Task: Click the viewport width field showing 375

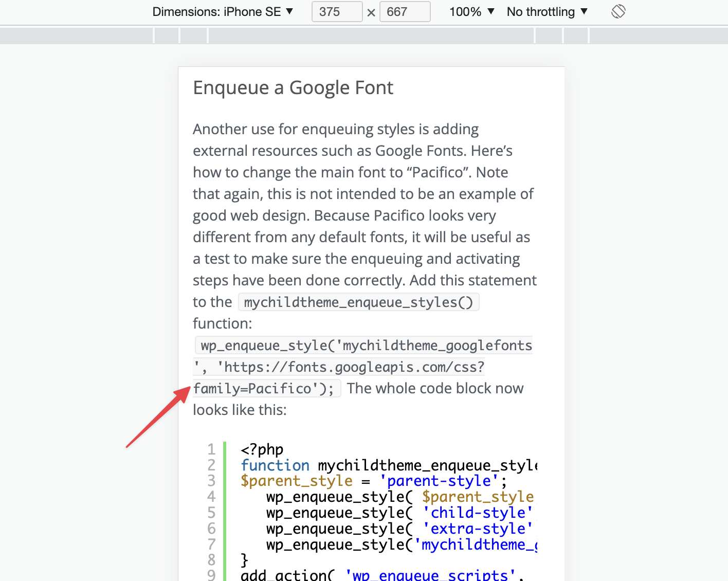Action: (x=337, y=12)
